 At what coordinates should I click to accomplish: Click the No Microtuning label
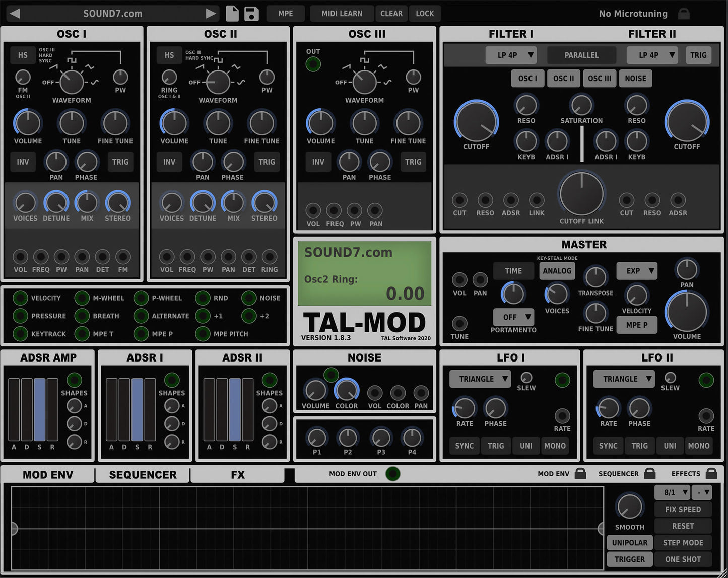pyautogui.click(x=633, y=14)
